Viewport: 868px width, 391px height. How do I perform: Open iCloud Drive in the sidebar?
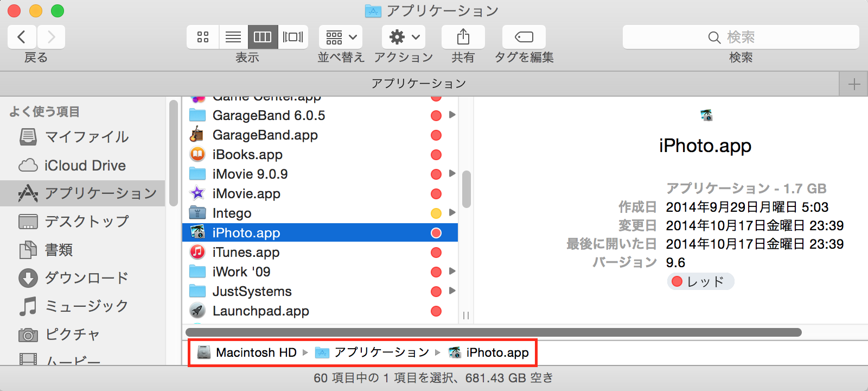pos(82,165)
